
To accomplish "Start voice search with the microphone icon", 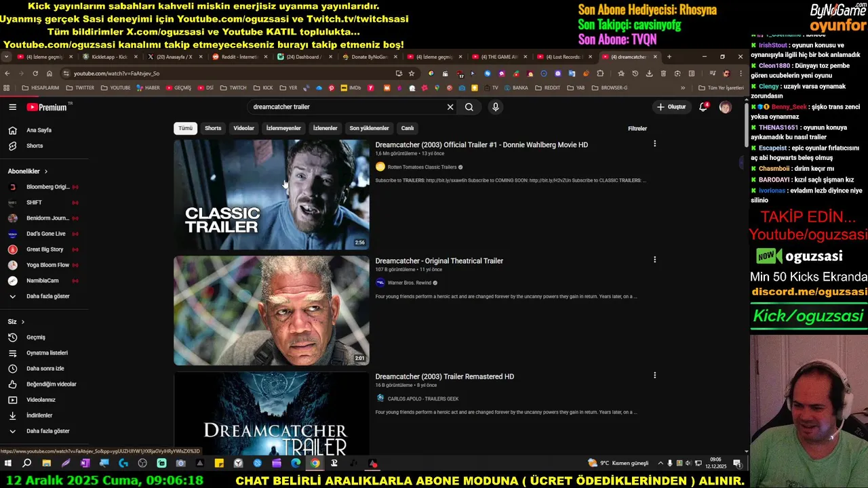I will pos(495,107).
